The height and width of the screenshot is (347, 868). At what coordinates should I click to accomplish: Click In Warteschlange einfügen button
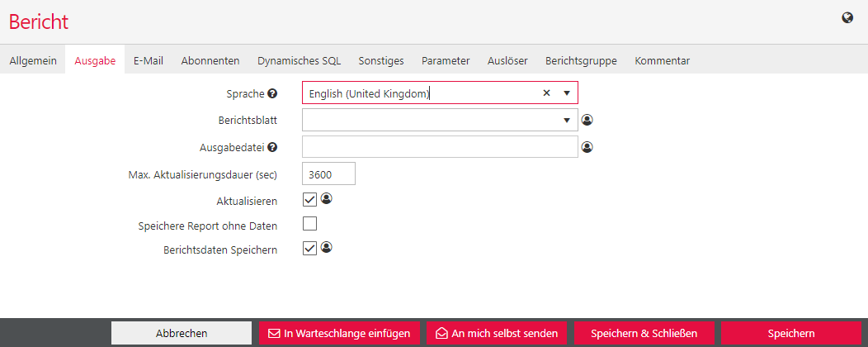point(339,333)
